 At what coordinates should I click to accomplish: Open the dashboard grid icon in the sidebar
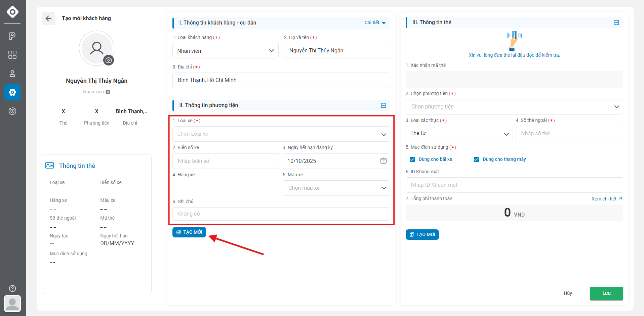coord(12,55)
